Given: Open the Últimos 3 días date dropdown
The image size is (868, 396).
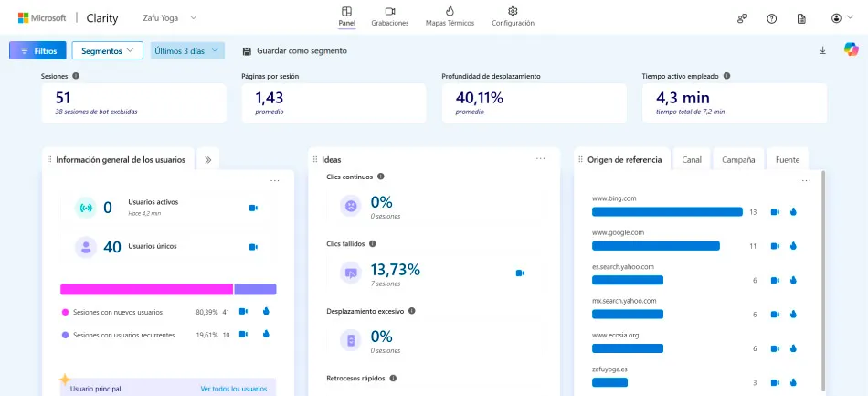Looking at the screenshot, I should click(187, 50).
